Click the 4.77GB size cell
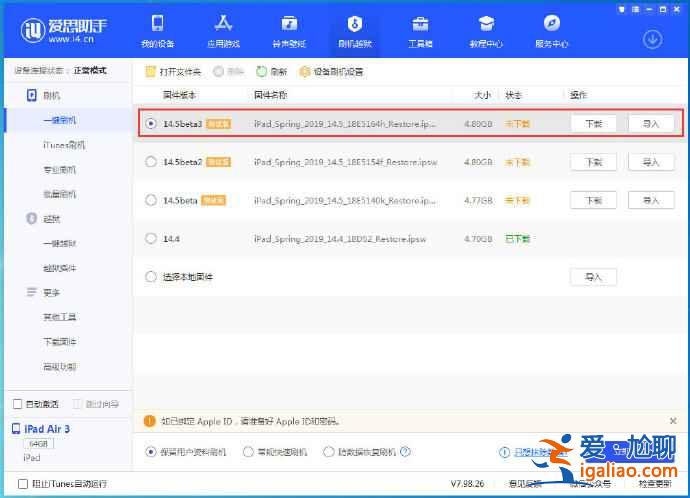This screenshot has height=498, width=690. (x=478, y=201)
